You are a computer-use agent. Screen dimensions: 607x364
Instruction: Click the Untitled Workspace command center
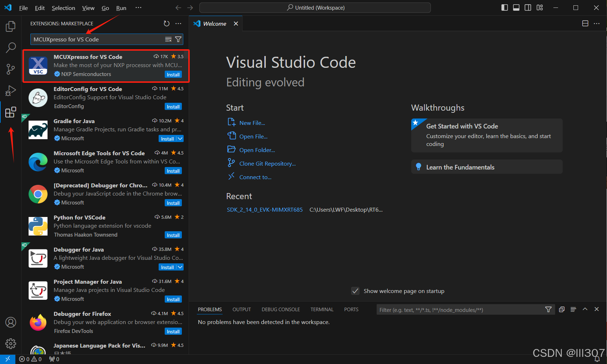[315, 7]
